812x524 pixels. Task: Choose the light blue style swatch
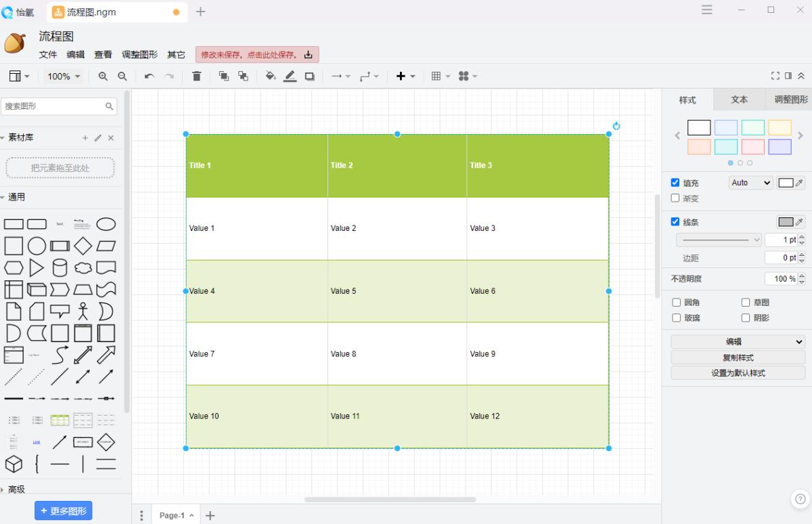(x=726, y=127)
